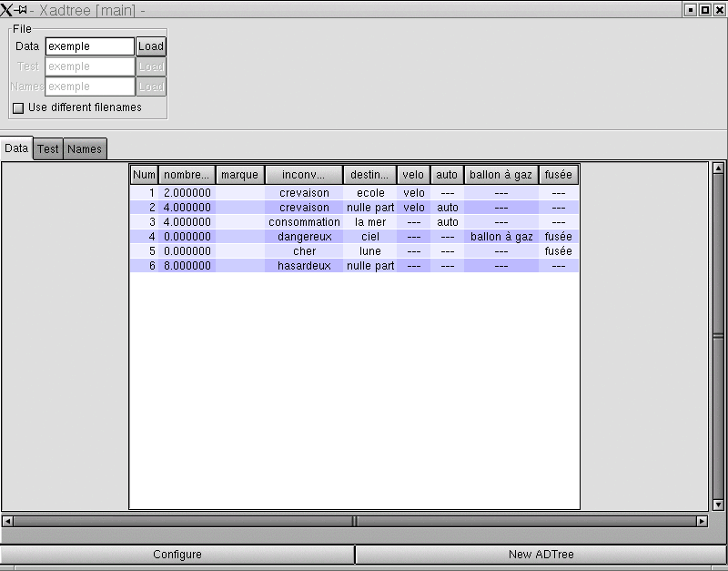The width and height of the screenshot is (728, 571).
Task: Select ecole destination cell
Action: pos(370,193)
